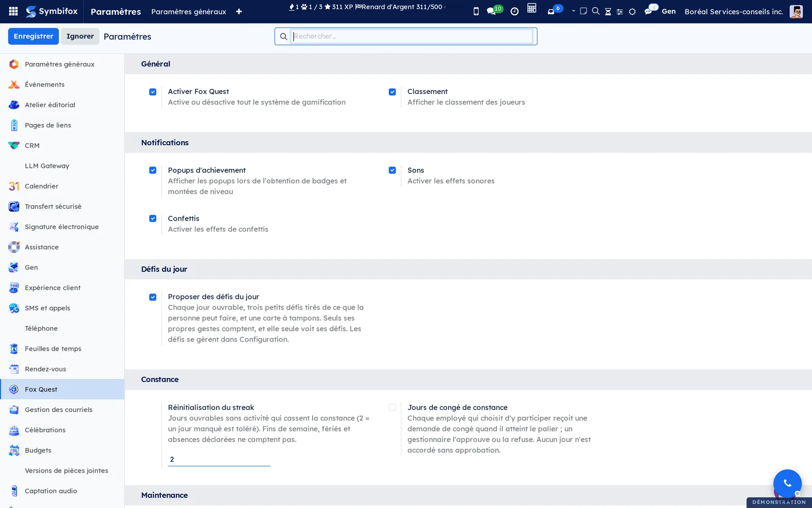Open the user avatar menu
Viewport: 812px width, 508px height.
point(796,12)
